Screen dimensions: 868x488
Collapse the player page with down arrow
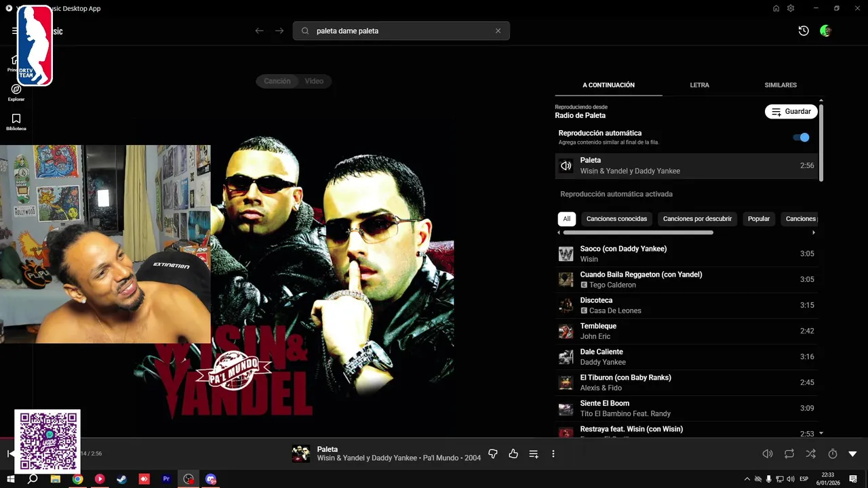tap(853, 453)
